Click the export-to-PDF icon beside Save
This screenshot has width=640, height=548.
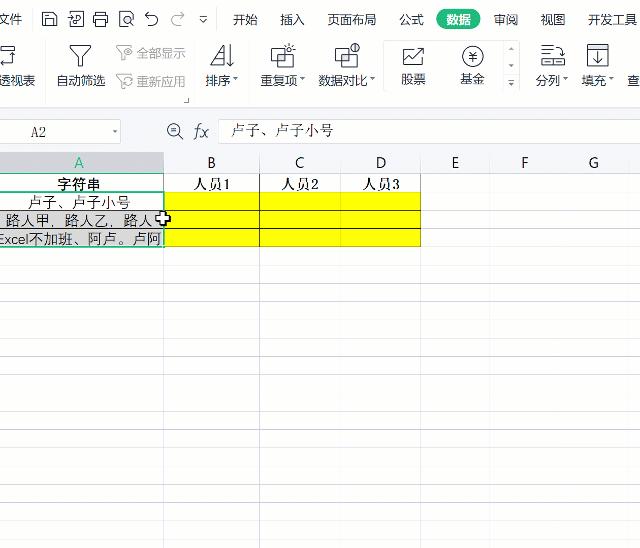76,19
